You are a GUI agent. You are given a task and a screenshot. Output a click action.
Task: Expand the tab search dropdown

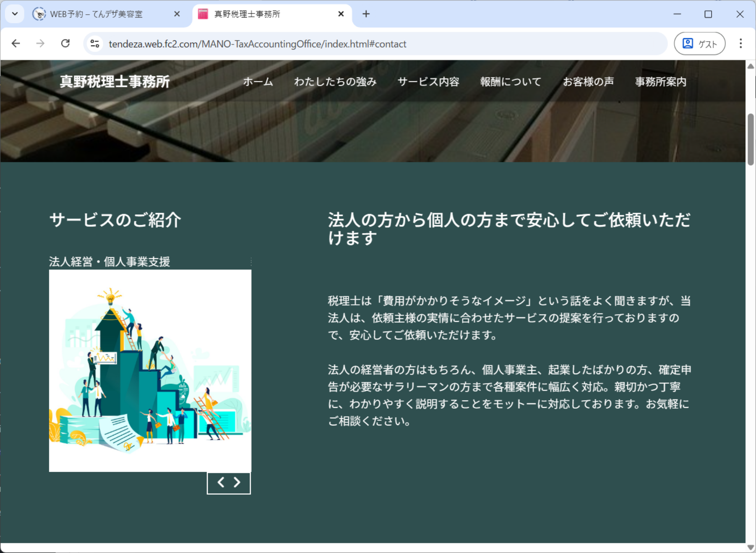(15, 14)
